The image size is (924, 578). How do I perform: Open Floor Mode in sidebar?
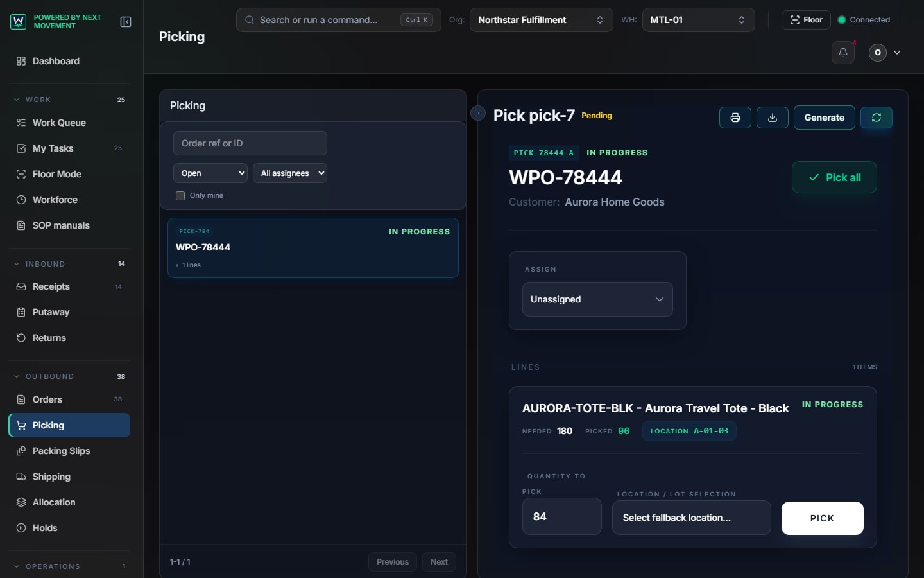click(69, 174)
